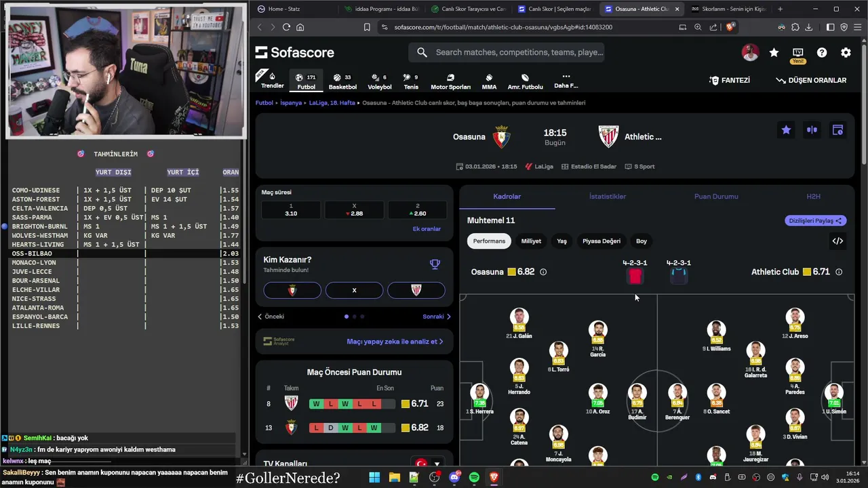Open Discord from the taskbar
868x488 pixels.
[x=454, y=478]
